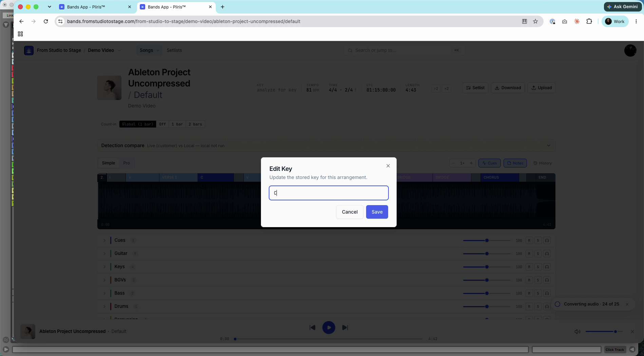Screen dimensions: 644x356
Task: Click the Search or jump to field
Action: 403,50
